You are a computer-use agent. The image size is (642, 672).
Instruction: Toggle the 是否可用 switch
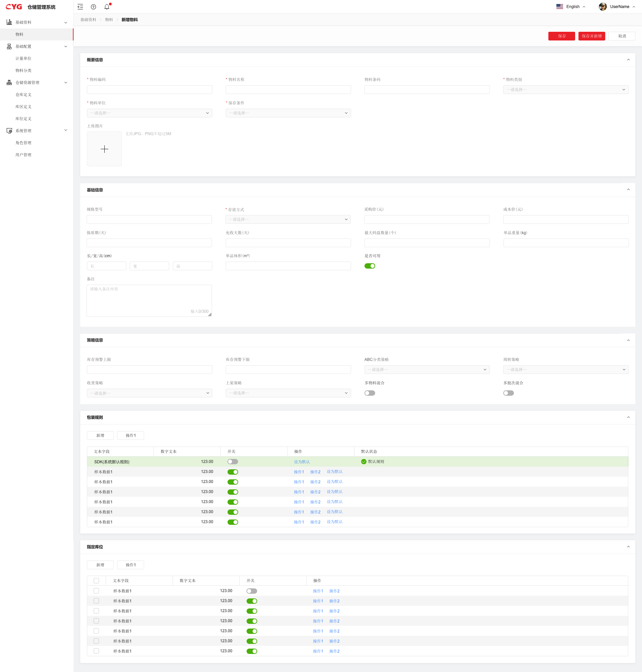click(x=369, y=266)
